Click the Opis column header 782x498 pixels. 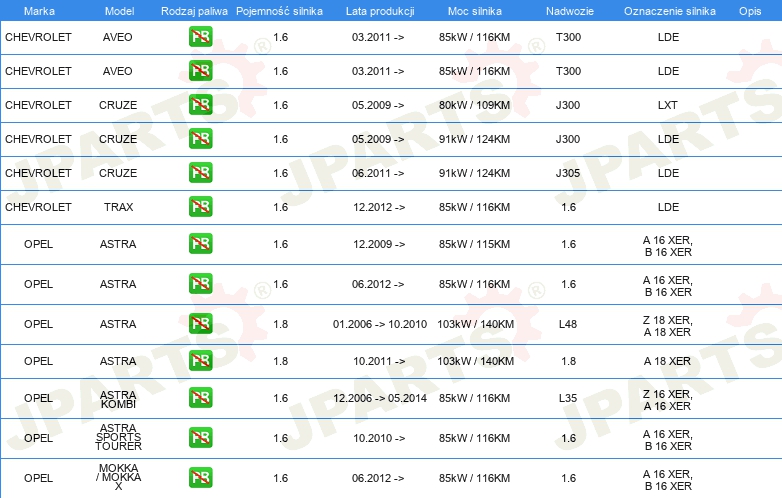tap(750, 11)
